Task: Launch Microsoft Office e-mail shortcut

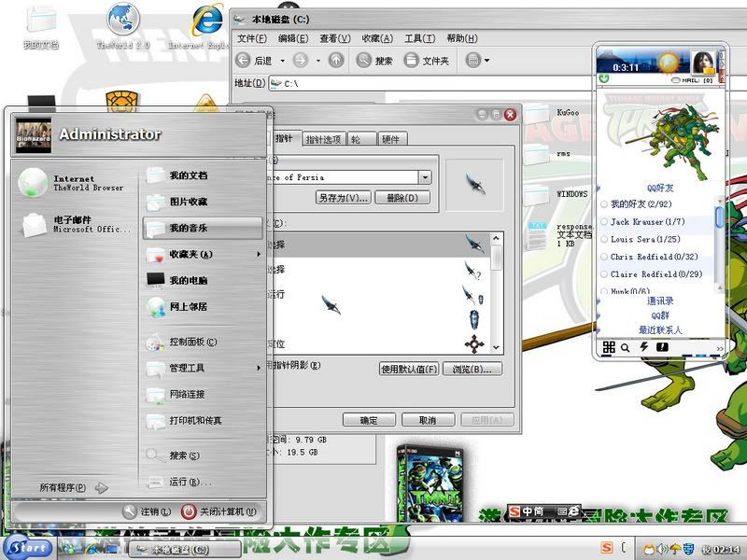Action: [x=75, y=224]
